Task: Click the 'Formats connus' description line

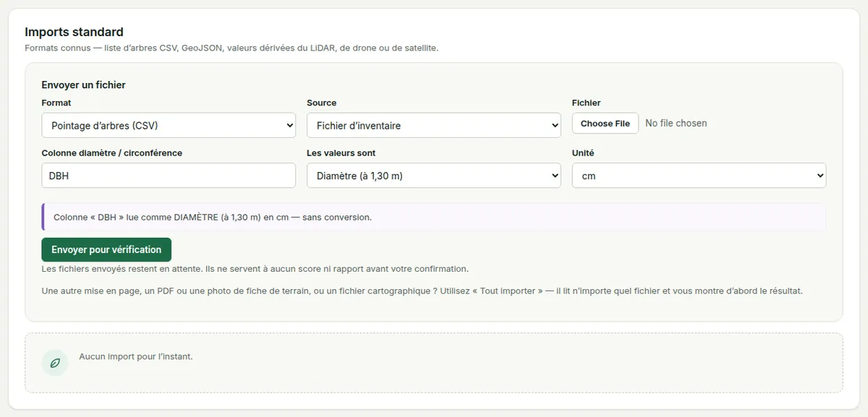Action: pyautogui.click(x=231, y=48)
